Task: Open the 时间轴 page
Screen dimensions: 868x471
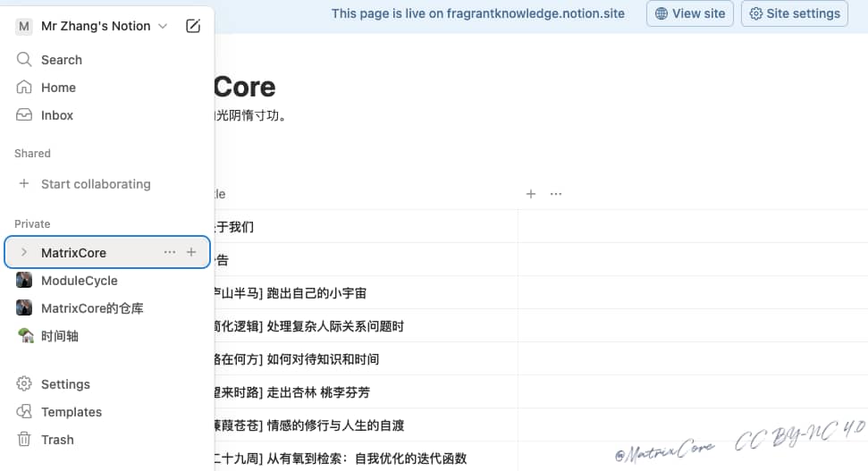Action: pyautogui.click(x=61, y=336)
